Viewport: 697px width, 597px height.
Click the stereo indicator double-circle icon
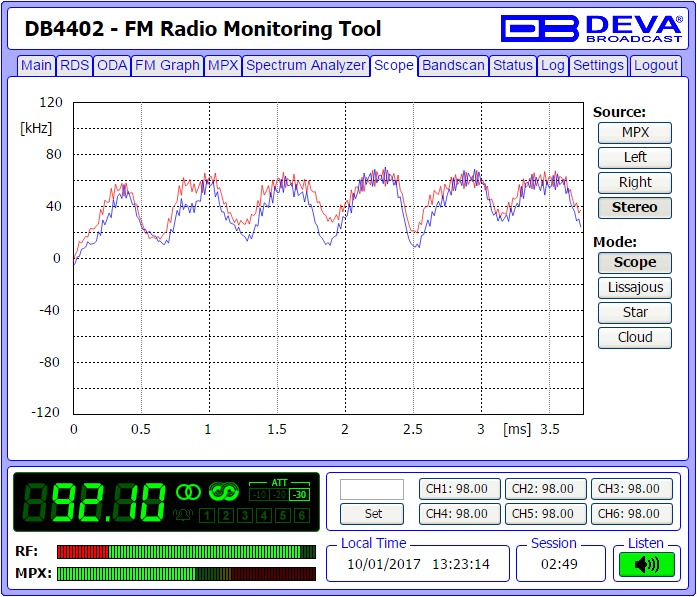(x=188, y=492)
